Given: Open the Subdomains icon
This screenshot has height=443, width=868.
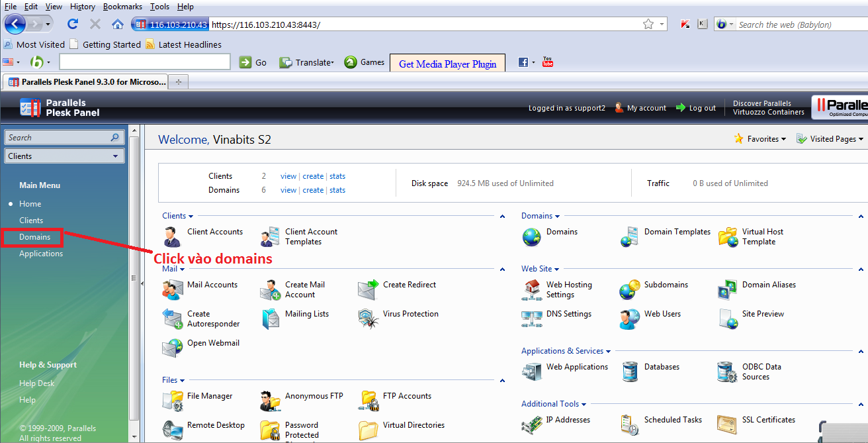Looking at the screenshot, I should pos(629,290).
